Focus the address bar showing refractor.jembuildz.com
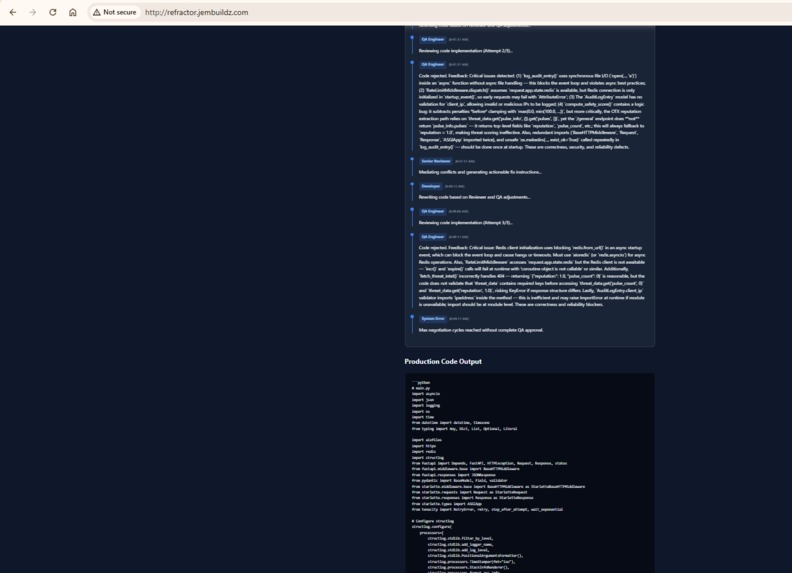 [196, 12]
